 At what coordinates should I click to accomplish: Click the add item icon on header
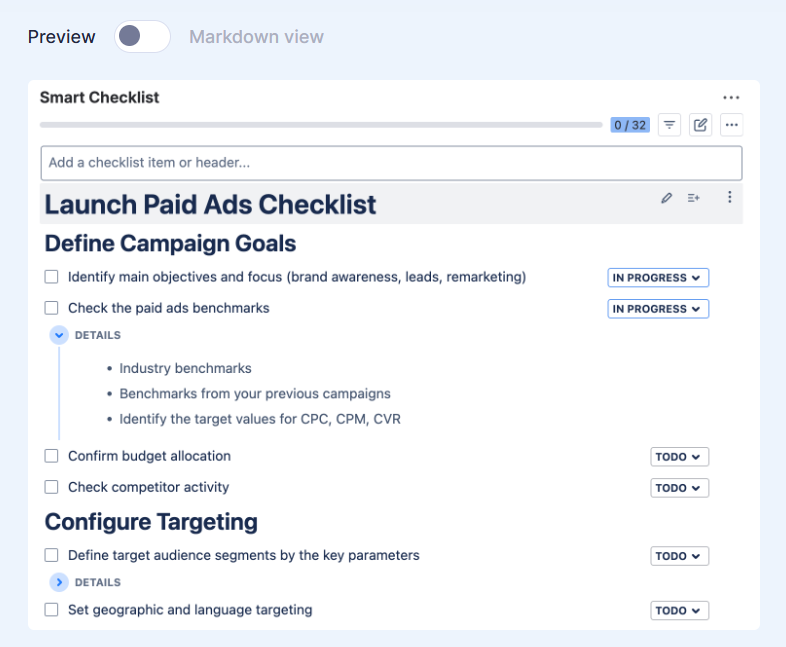[x=693, y=198]
